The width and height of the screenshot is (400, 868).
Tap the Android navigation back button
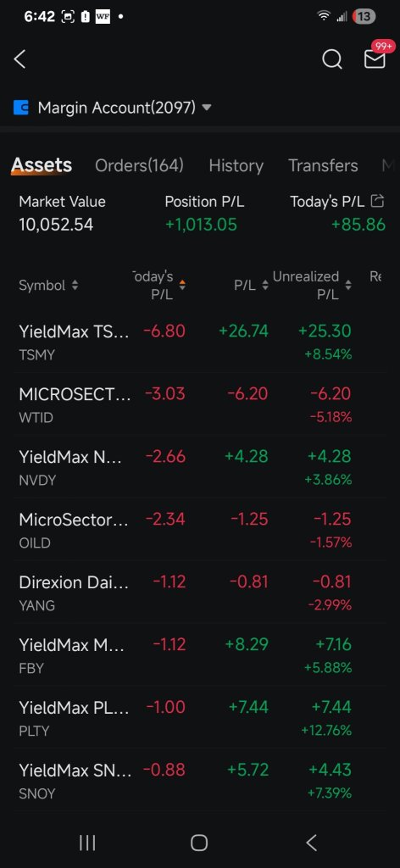pos(312,843)
